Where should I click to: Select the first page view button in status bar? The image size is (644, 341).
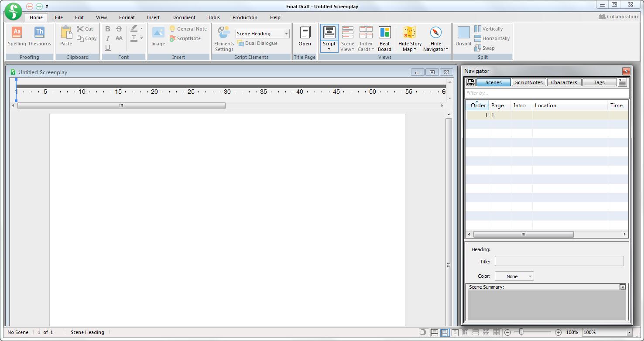pos(435,332)
